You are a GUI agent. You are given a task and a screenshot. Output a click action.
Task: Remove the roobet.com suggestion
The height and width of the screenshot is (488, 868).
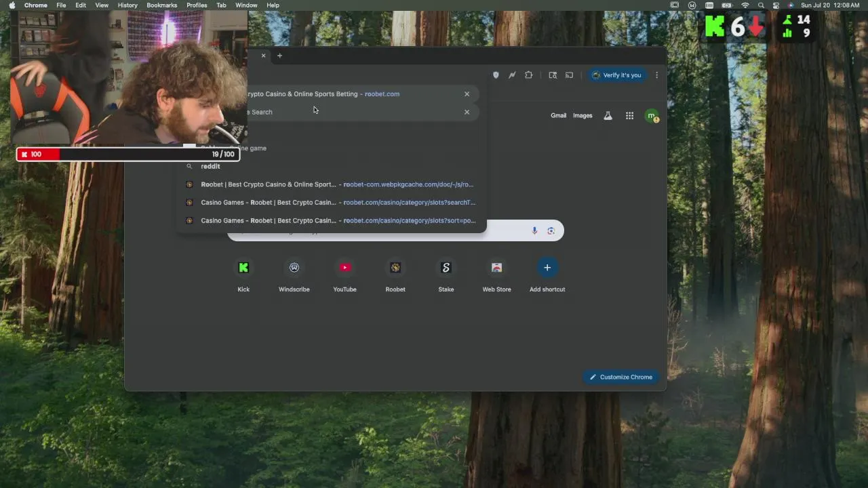pos(467,94)
